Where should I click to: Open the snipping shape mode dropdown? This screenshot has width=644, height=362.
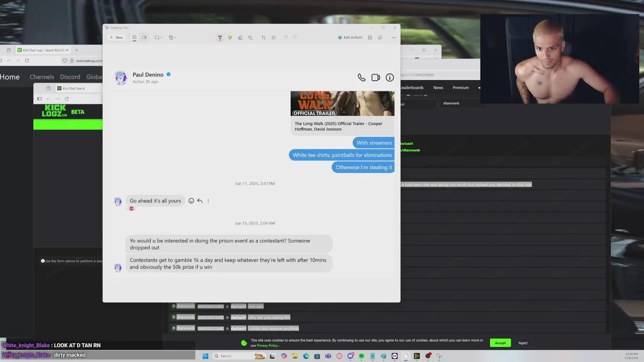coord(158,37)
